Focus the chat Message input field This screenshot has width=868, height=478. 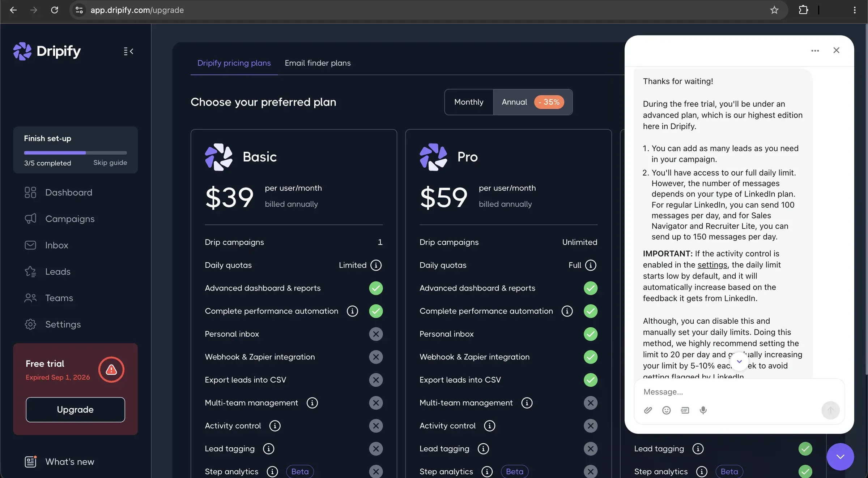coord(739,392)
